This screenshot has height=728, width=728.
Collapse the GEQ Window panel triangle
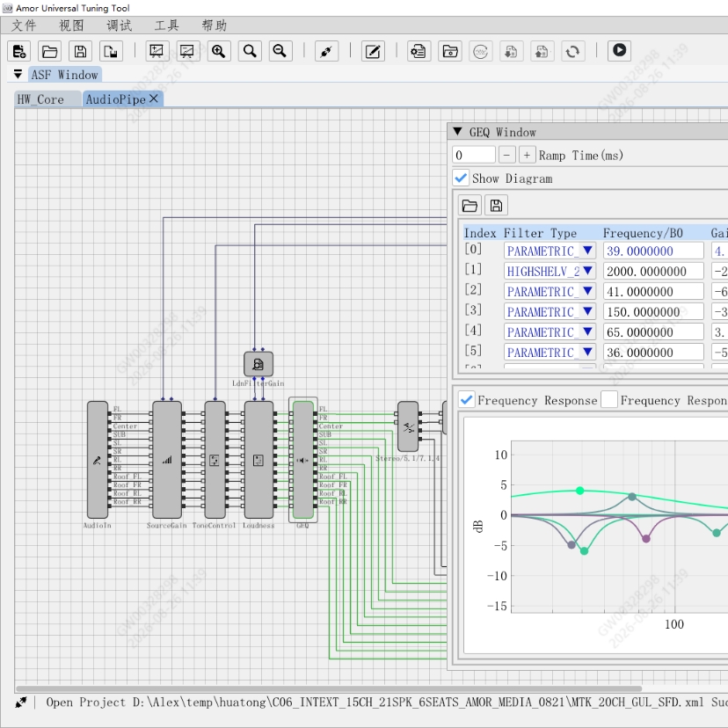click(x=458, y=132)
